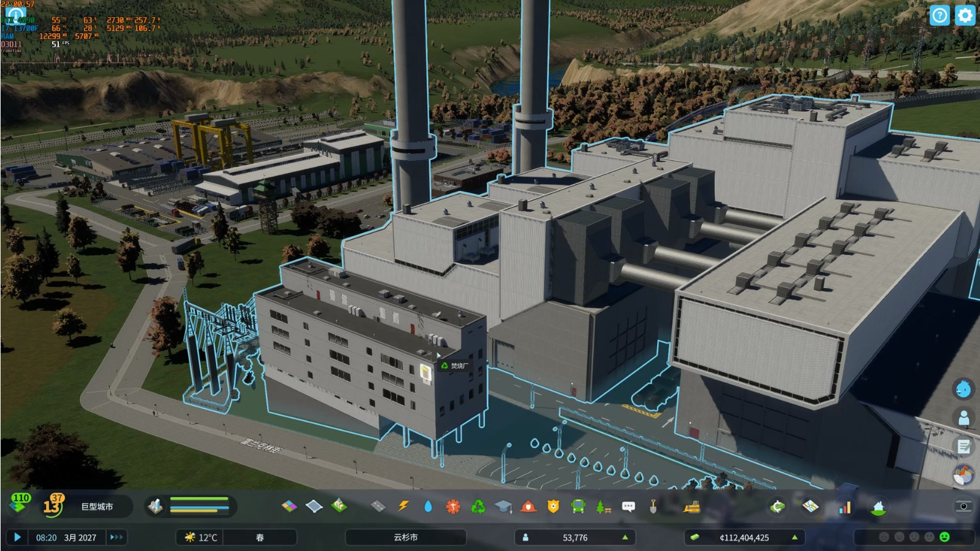Open the Electricity build menu
The height and width of the screenshot is (551, 980).
tap(403, 506)
